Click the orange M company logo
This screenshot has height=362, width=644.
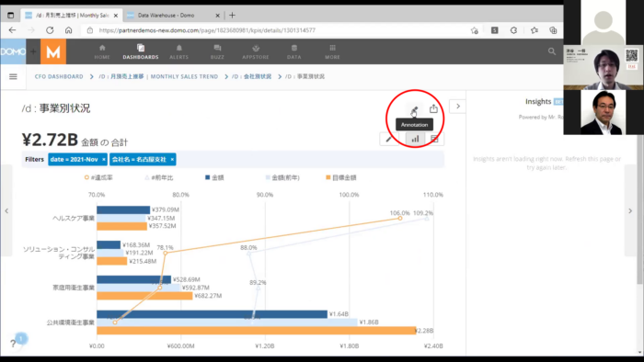pos(53,51)
